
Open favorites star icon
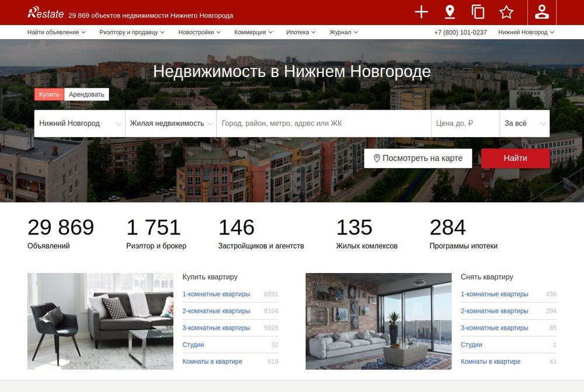506,12
